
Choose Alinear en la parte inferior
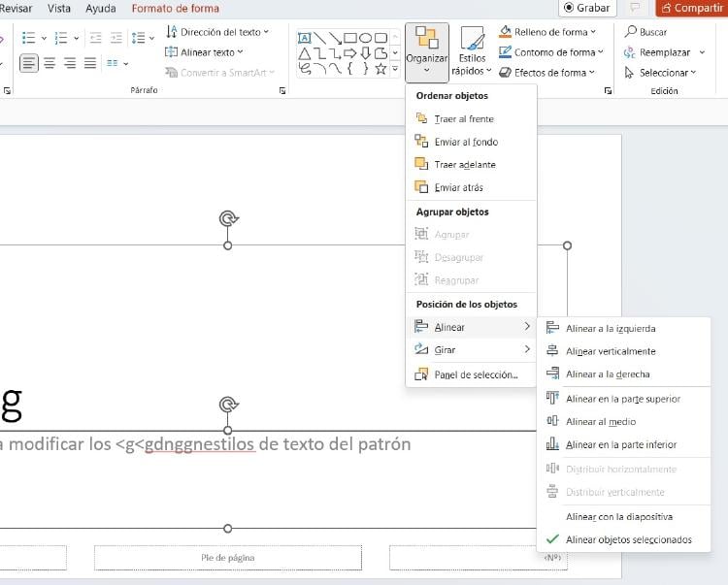pyautogui.click(x=620, y=445)
